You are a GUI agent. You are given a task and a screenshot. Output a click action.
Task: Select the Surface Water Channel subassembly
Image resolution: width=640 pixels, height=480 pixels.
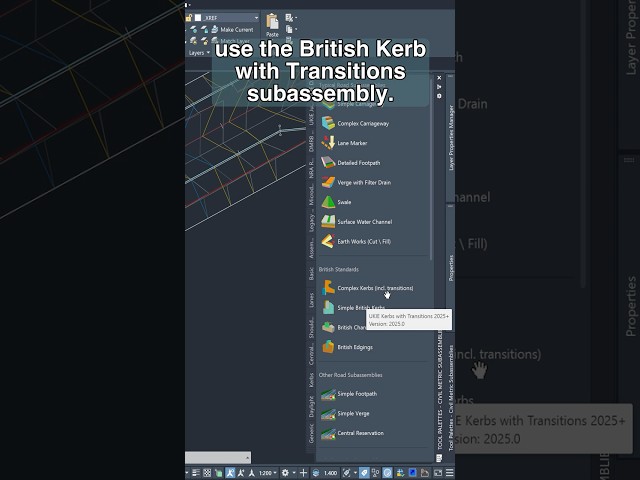(356, 222)
